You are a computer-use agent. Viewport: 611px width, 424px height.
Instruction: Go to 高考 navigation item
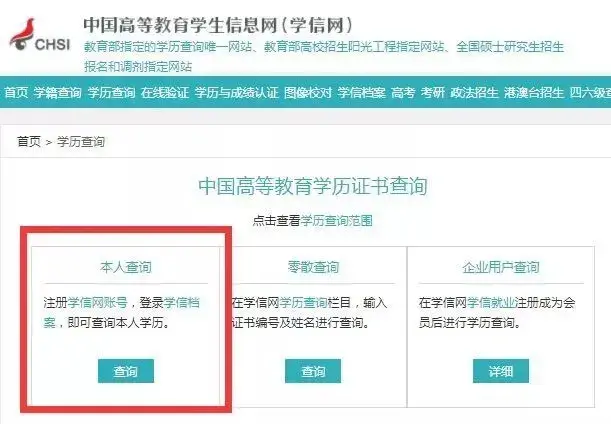click(403, 93)
